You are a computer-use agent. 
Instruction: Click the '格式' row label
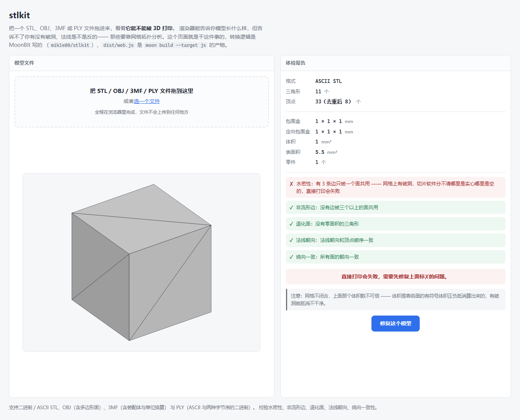coord(291,81)
